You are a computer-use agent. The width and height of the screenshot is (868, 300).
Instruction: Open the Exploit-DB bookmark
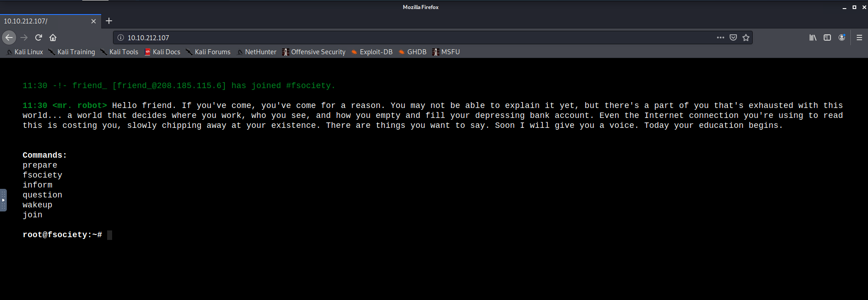[x=372, y=52]
